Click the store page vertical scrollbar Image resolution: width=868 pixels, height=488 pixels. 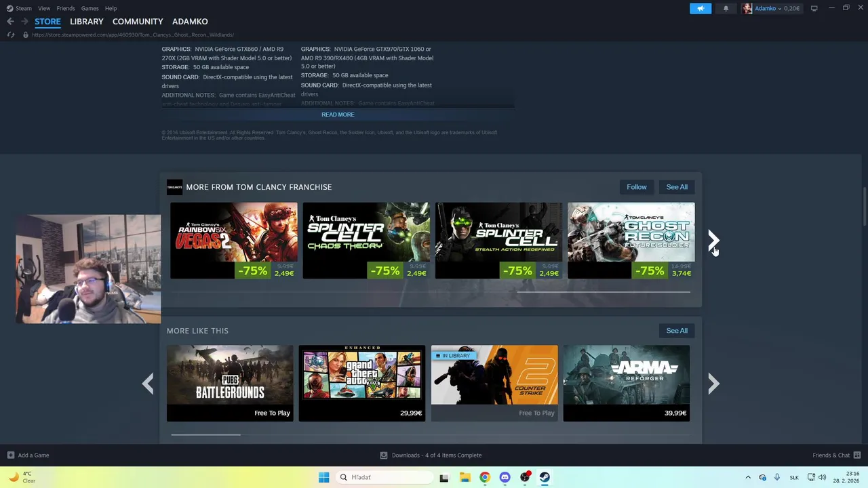click(865, 207)
